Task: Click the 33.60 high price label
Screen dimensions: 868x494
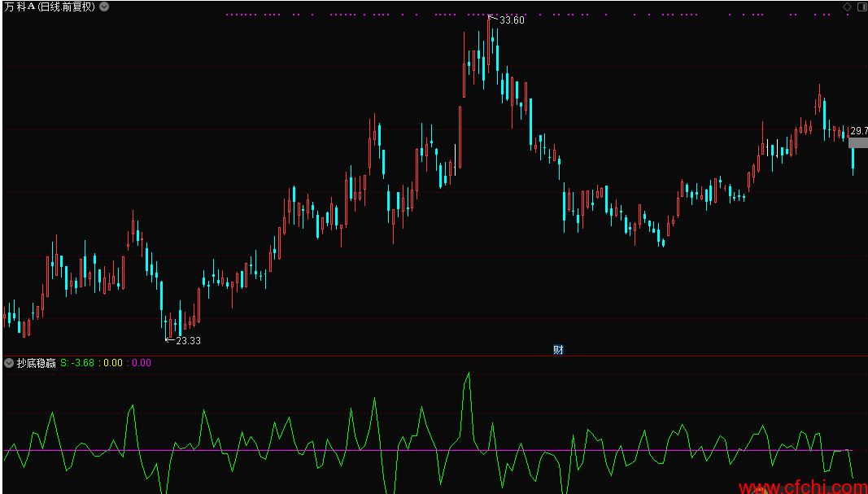Action: tap(512, 20)
